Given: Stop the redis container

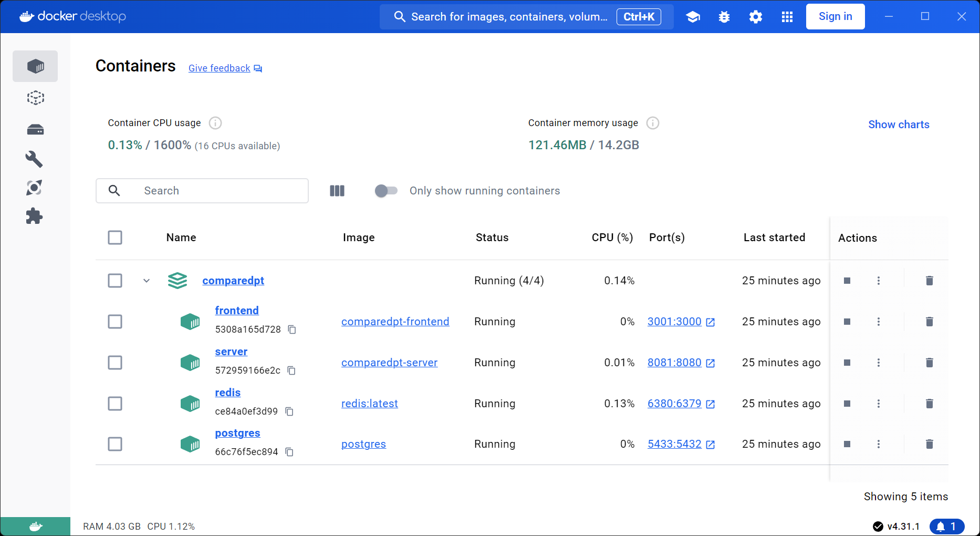Looking at the screenshot, I should pos(847,404).
